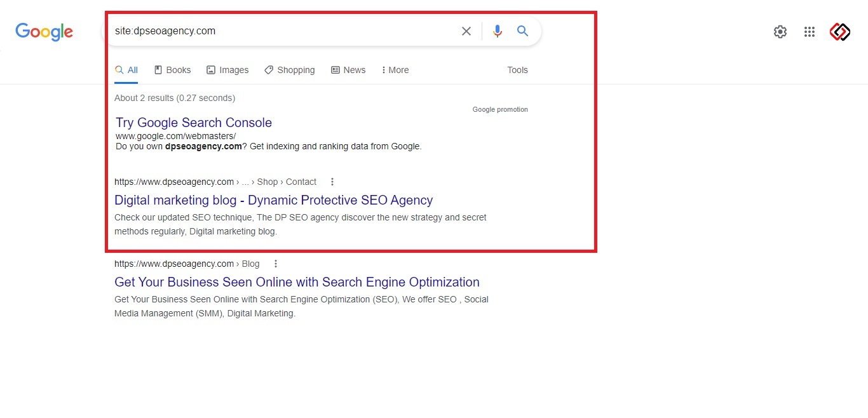Click the 'Do you own dpseoagency.com?' description
The width and height of the screenshot is (868, 418).
268,146
